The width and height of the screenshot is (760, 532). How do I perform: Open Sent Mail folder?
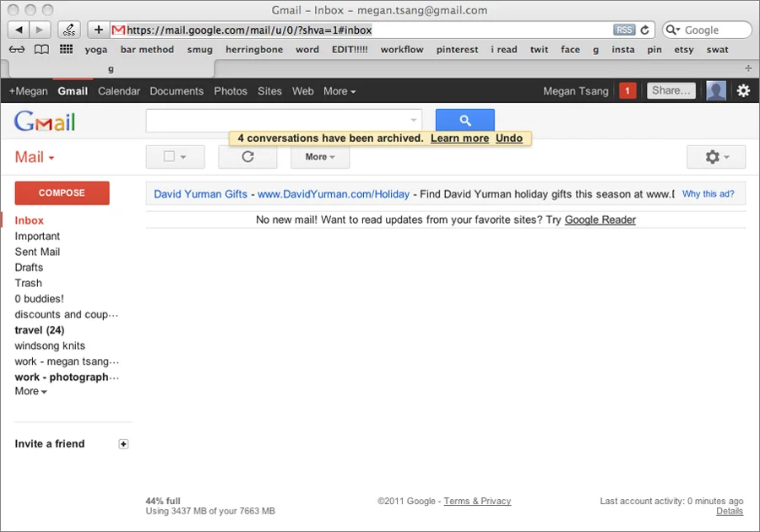pyautogui.click(x=37, y=252)
